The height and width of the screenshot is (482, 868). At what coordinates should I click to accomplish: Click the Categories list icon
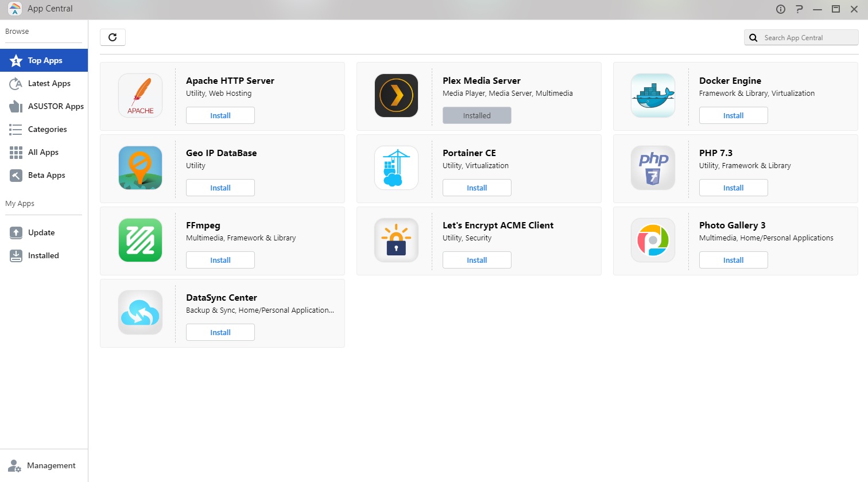16,129
